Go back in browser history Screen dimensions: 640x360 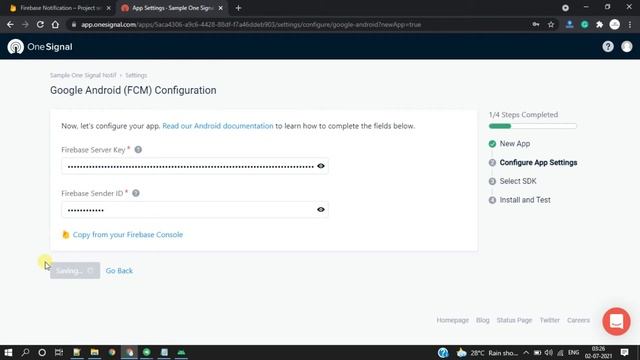coord(10,24)
